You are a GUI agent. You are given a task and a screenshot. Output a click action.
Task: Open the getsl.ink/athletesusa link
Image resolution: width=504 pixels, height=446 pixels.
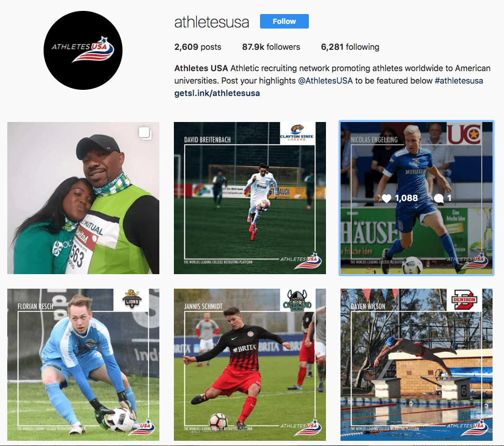click(x=217, y=93)
